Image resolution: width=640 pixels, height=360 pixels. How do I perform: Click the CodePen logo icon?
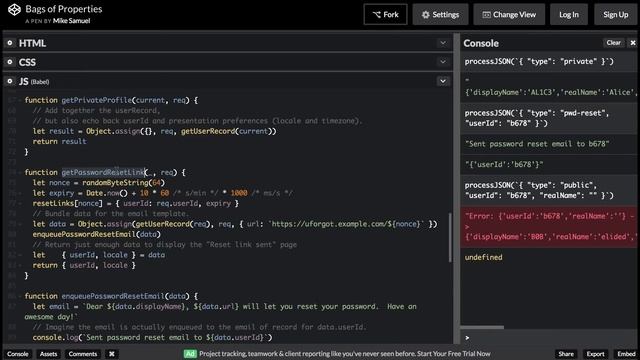point(14,10)
